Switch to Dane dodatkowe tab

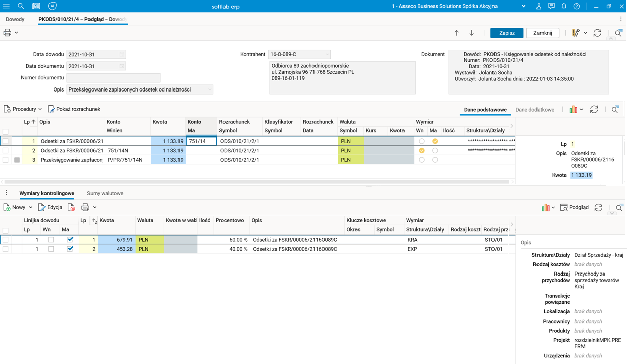[x=534, y=110]
